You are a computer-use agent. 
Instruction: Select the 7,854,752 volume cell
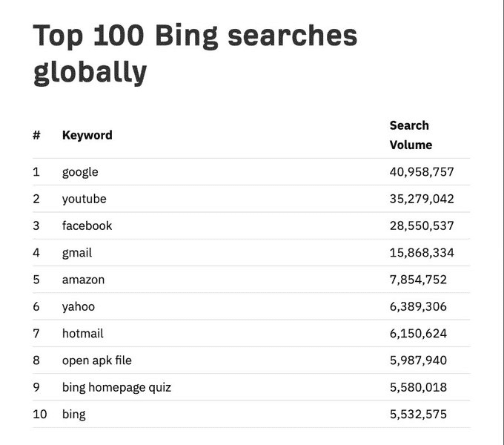418,280
